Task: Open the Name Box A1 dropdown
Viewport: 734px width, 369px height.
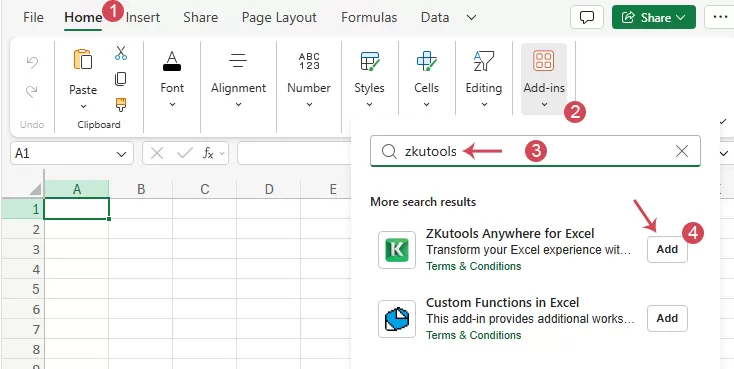Action: [121, 154]
